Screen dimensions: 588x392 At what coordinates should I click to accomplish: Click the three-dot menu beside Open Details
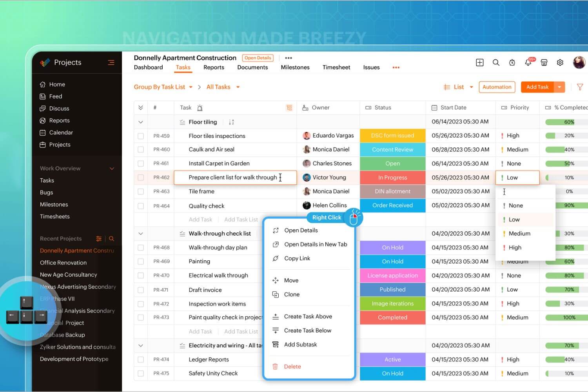coord(289,58)
